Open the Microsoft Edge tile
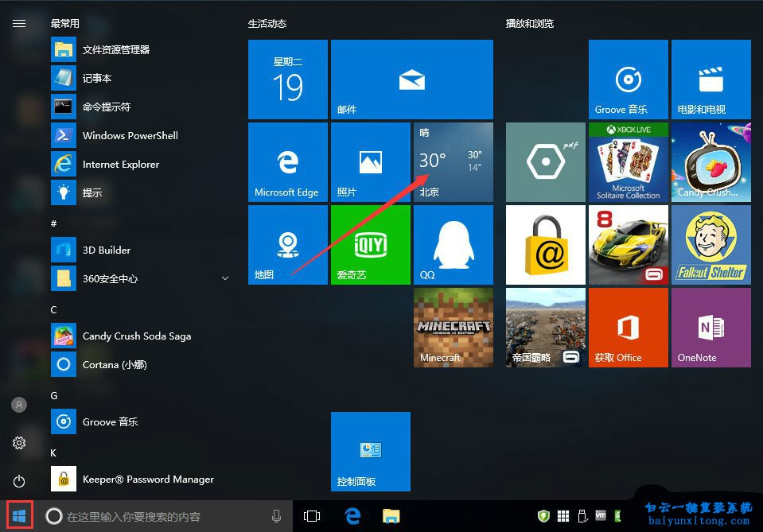Screen dimensions: 763x532 [x=287, y=161]
